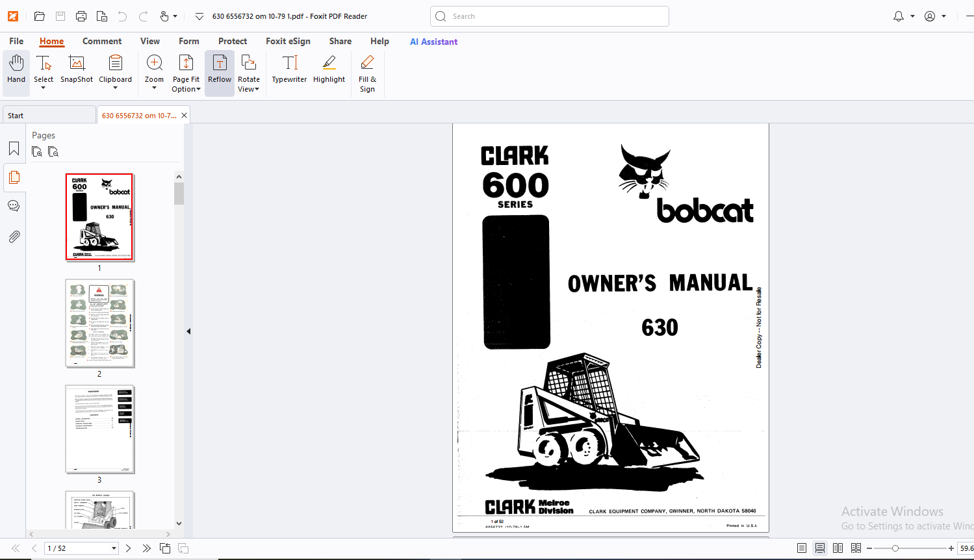Viewport: 974px width, 560px height.
Task: Click the thumbnail panel scroll-down arrow
Action: point(179,524)
